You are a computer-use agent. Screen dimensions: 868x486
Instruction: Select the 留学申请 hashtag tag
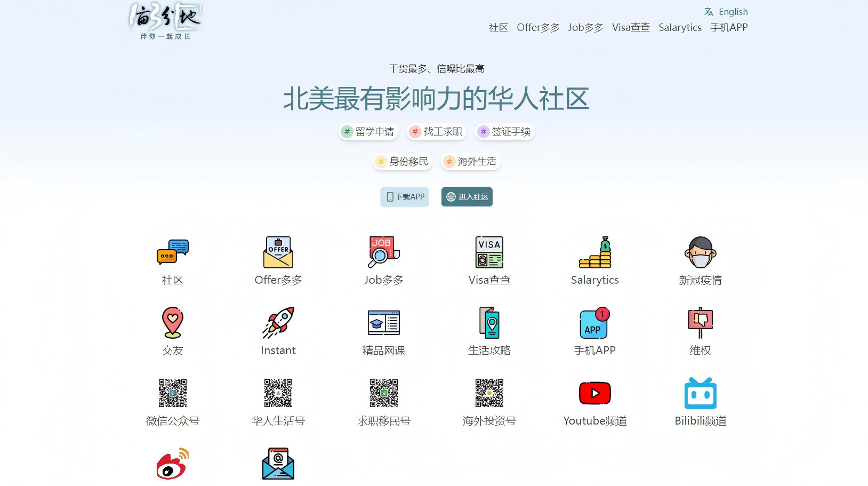[x=368, y=132]
